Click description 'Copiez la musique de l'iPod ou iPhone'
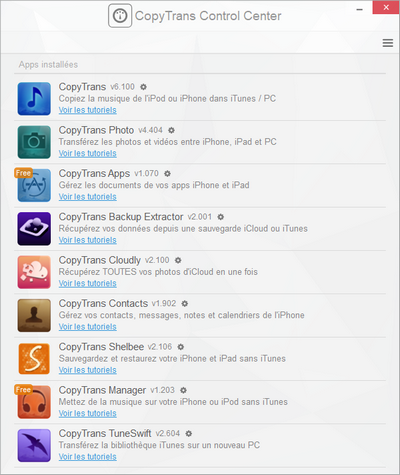The width and height of the screenshot is (400, 475). click(x=167, y=99)
